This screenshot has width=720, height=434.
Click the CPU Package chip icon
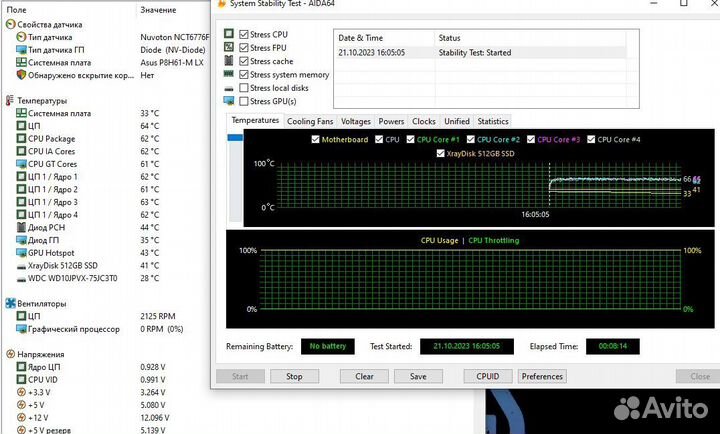click(21, 138)
